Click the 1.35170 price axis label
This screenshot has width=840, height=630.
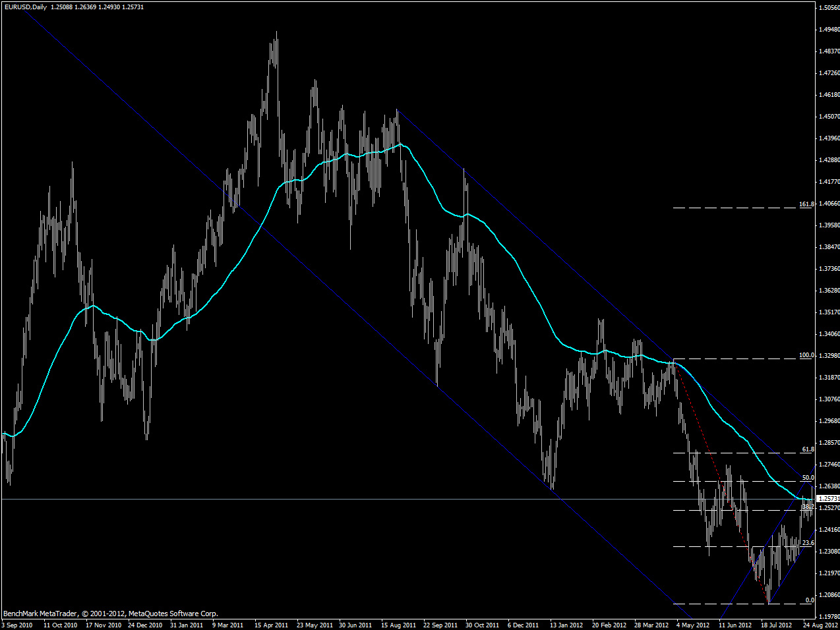829,312
